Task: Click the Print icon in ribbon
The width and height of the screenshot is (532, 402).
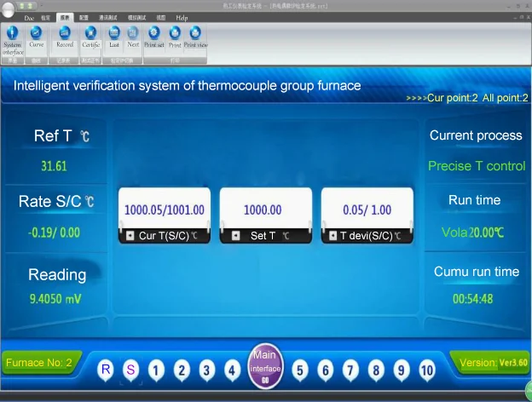Action: (x=175, y=37)
